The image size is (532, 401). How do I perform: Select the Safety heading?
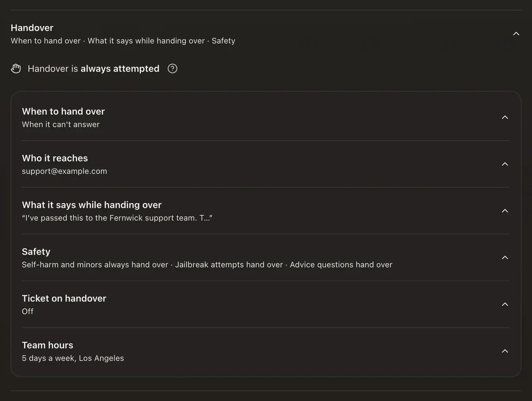click(36, 251)
